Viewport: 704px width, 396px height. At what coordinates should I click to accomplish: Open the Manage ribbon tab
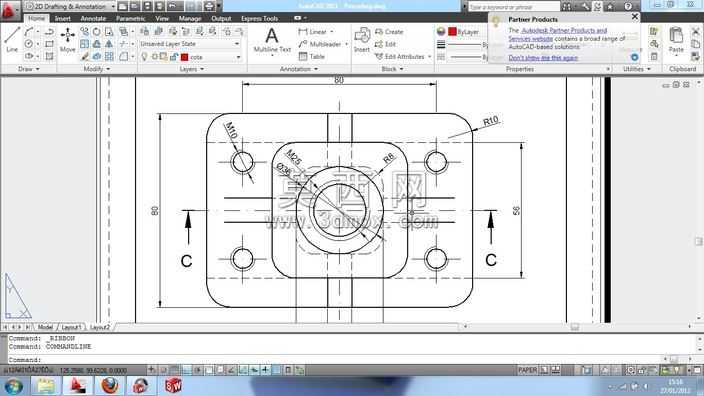pos(190,18)
